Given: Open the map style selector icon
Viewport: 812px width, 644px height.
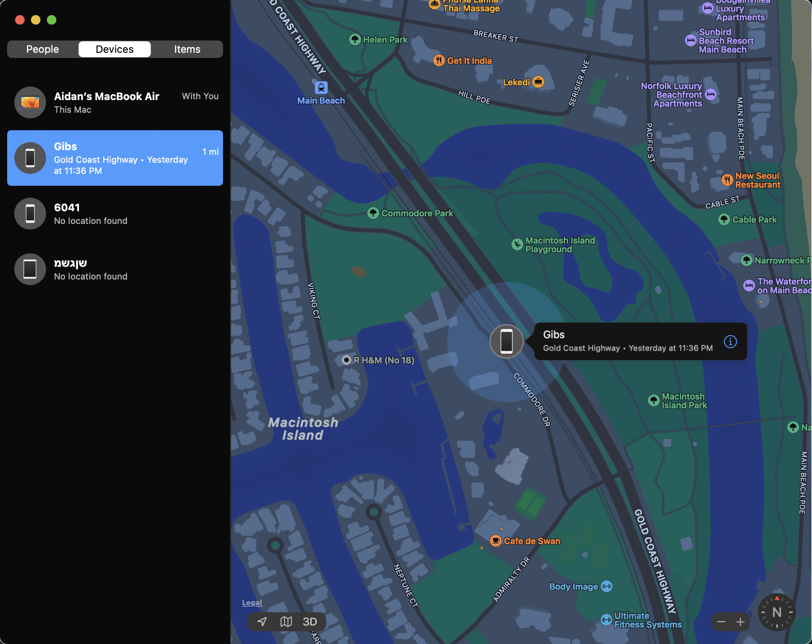Looking at the screenshot, I should [x=287, y=622].
